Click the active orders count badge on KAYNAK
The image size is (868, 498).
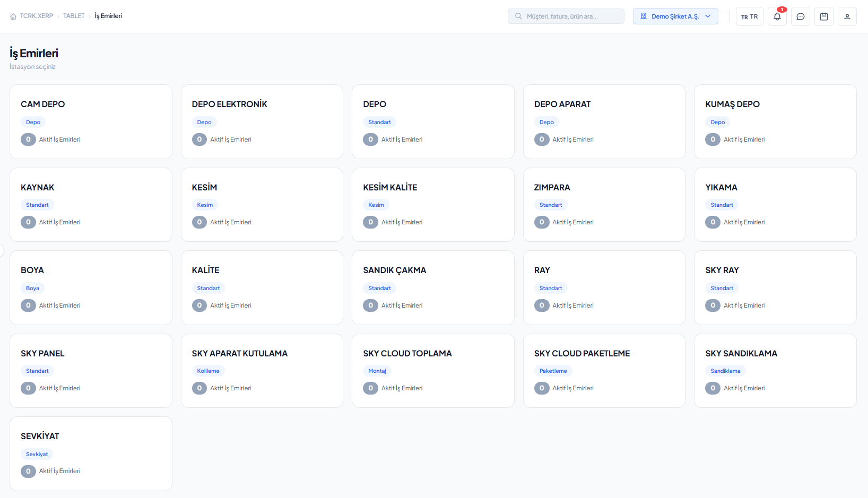pos(28,222)
